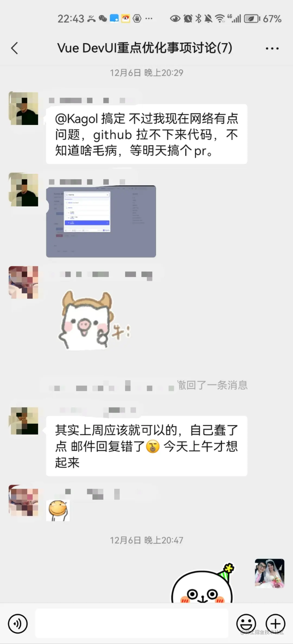Viewport: 293px width, 644px height.
Task: Tap the WeChat icon in status bar
Action: click(103, 19)
